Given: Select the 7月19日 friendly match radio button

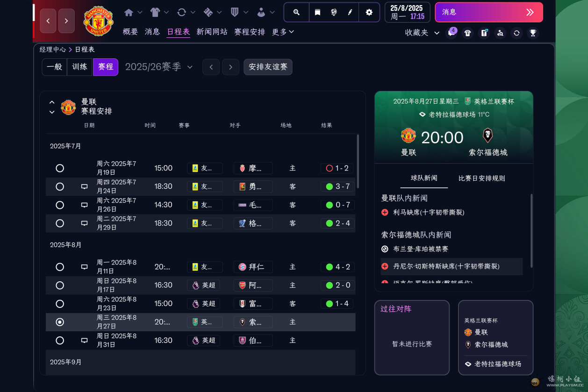Looking at the screenshot, I should pyautogui.click(x=60, y=168).
